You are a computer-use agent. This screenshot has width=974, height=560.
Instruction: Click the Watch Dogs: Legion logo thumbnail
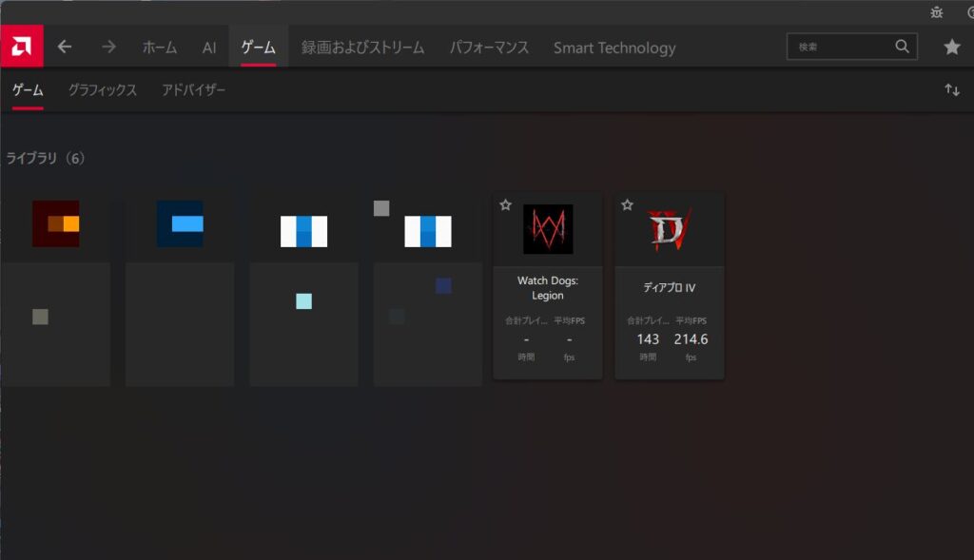tap(548, 229)
